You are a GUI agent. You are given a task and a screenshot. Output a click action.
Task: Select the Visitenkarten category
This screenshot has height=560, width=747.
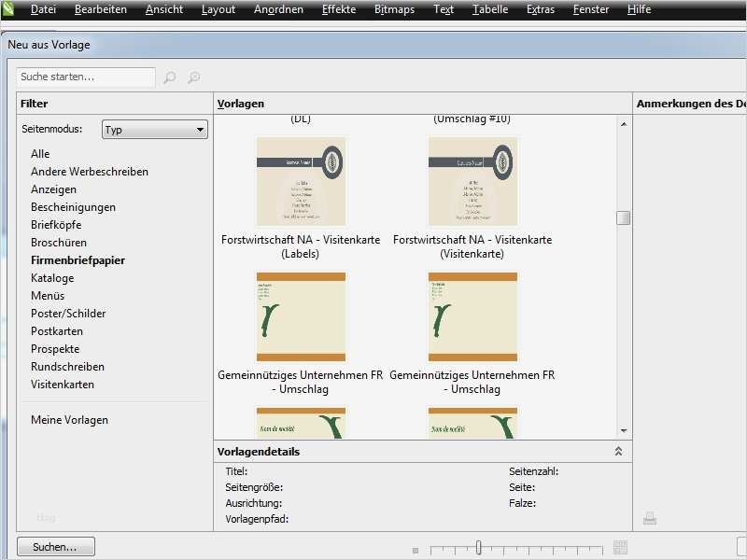(x=62, y=384)
